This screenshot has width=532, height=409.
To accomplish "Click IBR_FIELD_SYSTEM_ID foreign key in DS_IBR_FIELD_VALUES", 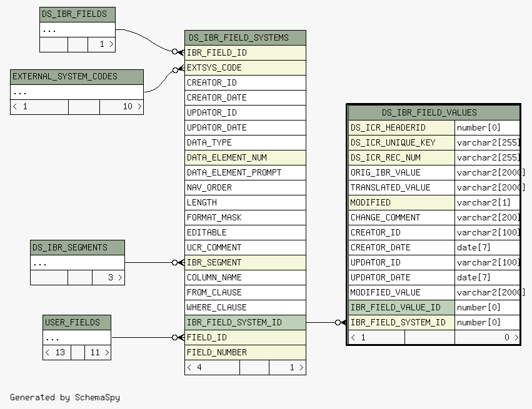I will [x=401, y=322].
